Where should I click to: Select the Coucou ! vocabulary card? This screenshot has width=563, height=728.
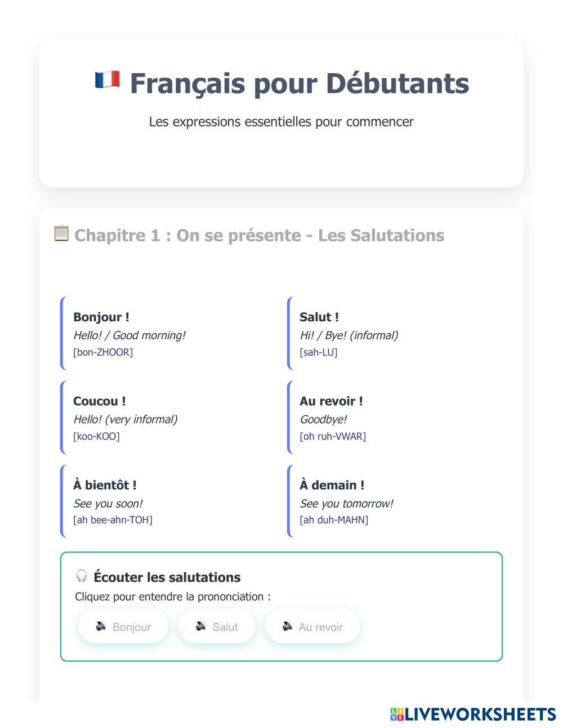[x=169, y=417]
